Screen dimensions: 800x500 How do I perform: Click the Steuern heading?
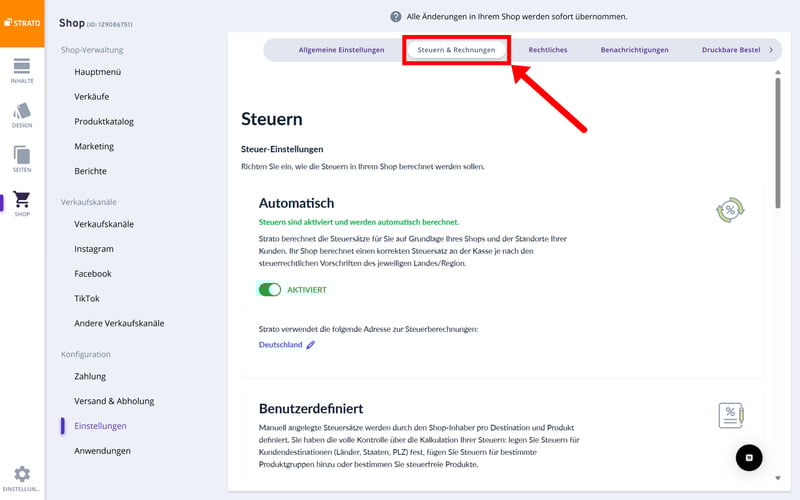[x=271, y=119]
